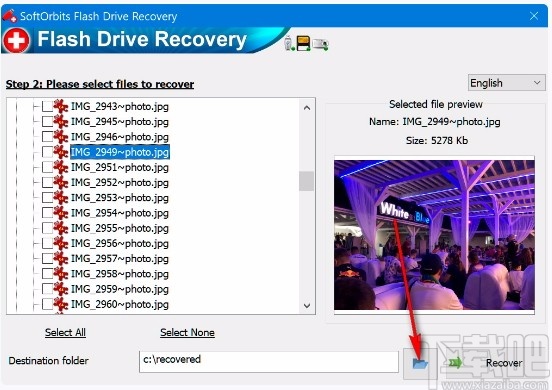Click the file list scrollbar thumb
Screen dimensions: 552x390
coord(307,181)
